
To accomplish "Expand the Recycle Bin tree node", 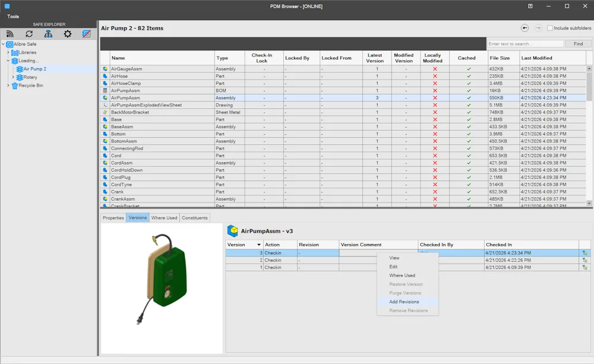I will (x=8, y=86).
